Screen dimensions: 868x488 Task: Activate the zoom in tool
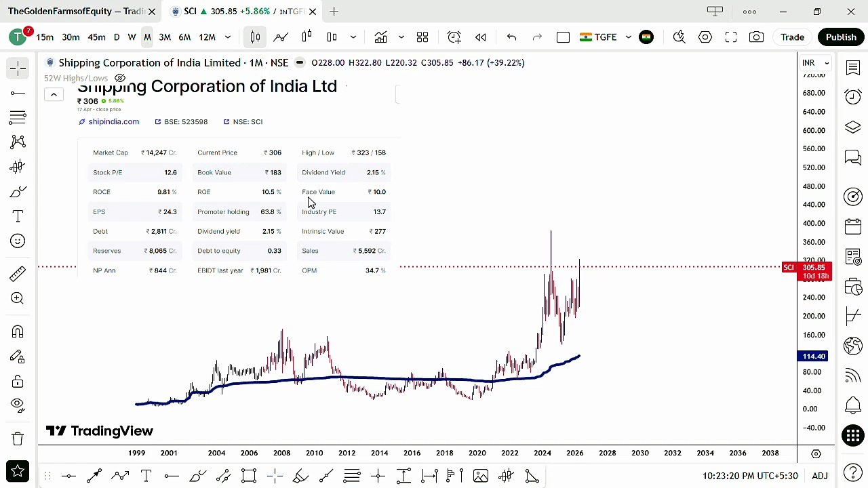(x=18, y=298)
